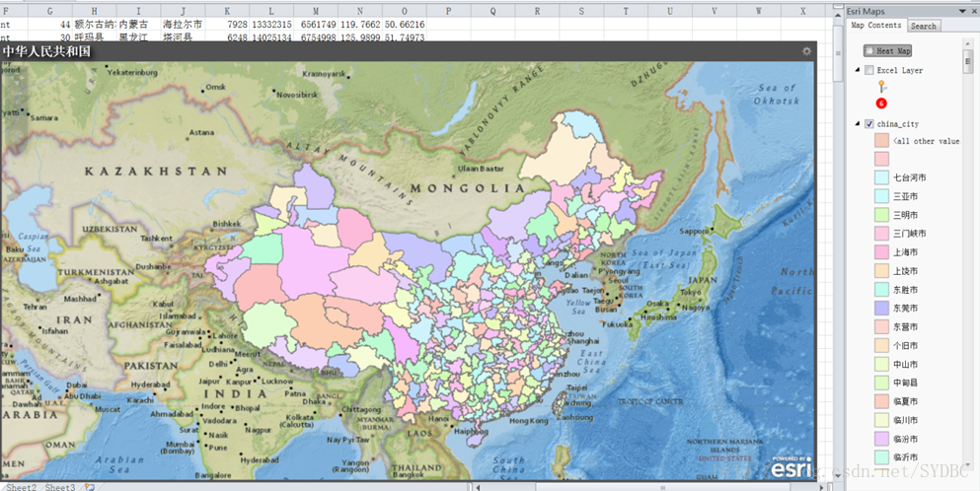The image size is (980, 491).
Task: Click the Excel Layer pushpin symbol
Action: pyautogui.click(x=880, y=88)
